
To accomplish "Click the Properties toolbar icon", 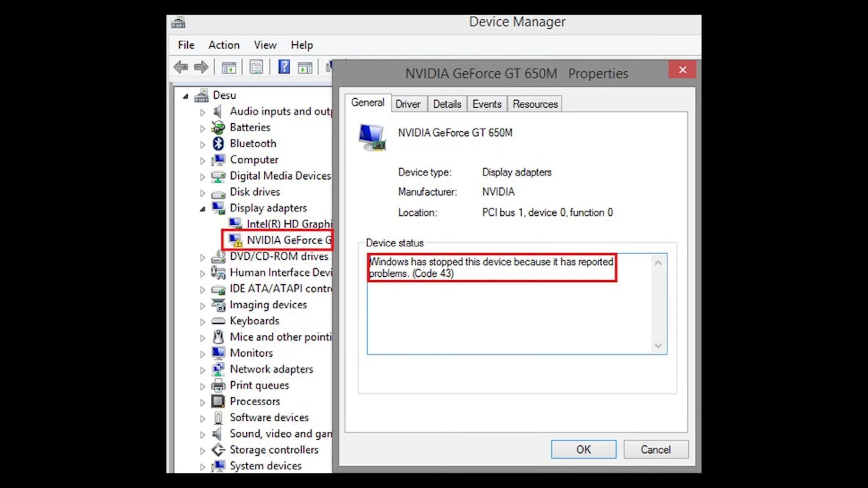I will [x=256, y=67].
